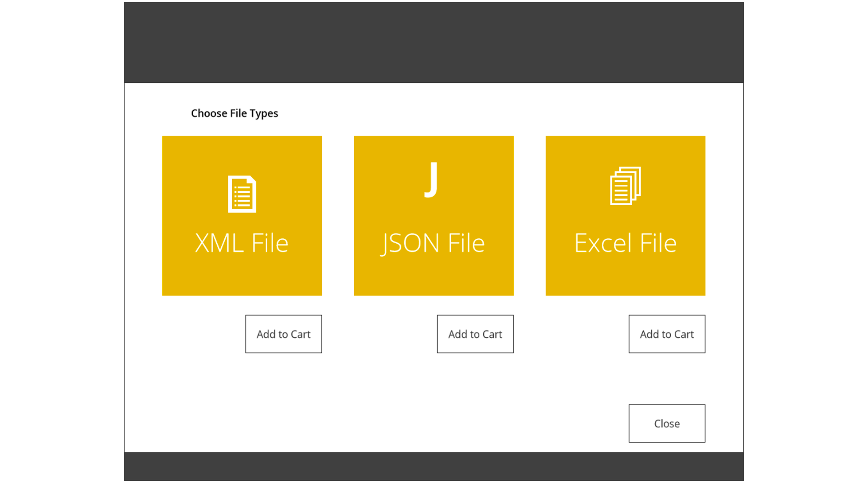Click the Choose File Types heading

coord(235,113)
